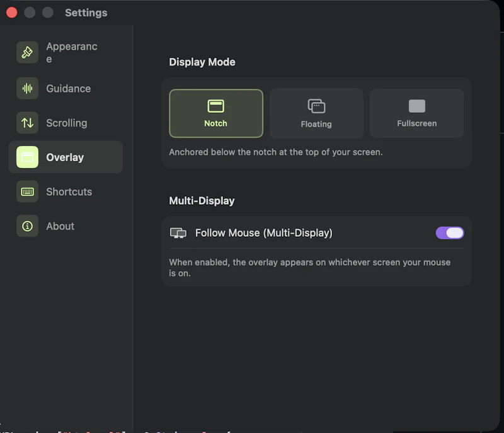Click the Notch mode window icon
Image resolution: width=504 pixels, height=433 pixels.
point(215,106)
